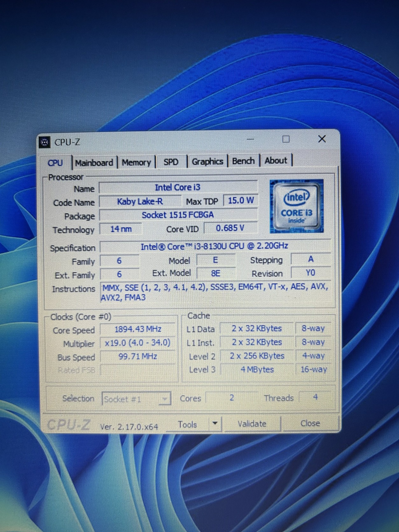Click the Family value 6
This screenshot has width=399, height=532.
119,261
